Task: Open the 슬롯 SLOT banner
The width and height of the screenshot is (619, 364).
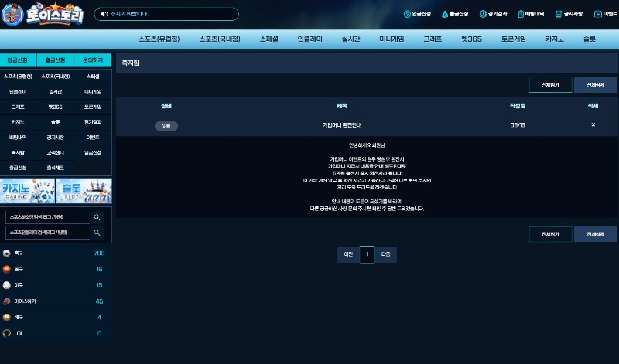Action: (x=84, y=191)
